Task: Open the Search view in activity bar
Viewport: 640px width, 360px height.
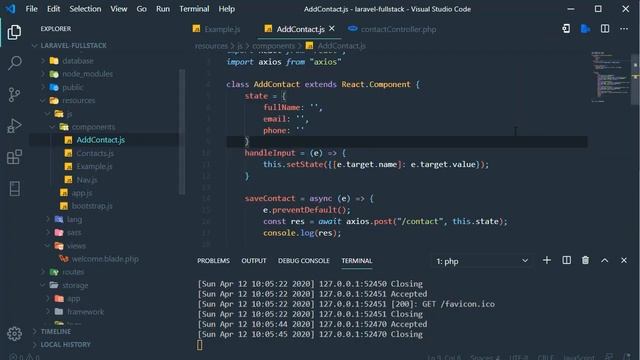Action: click(14, 63)
